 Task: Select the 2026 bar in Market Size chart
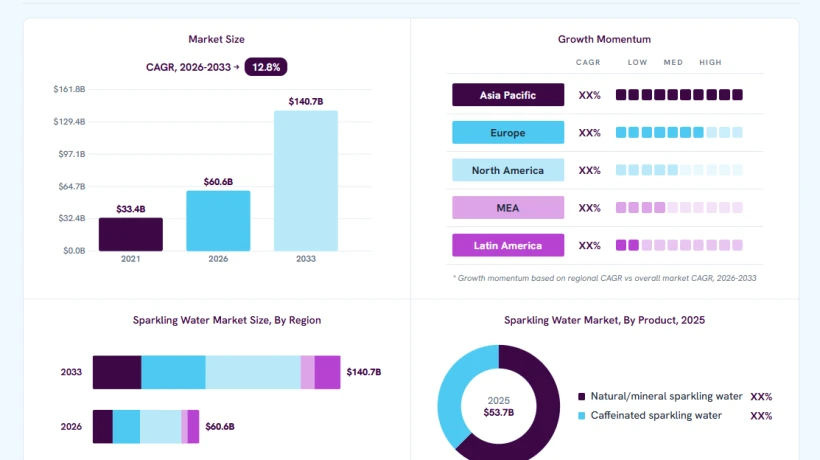pos(218,221)
